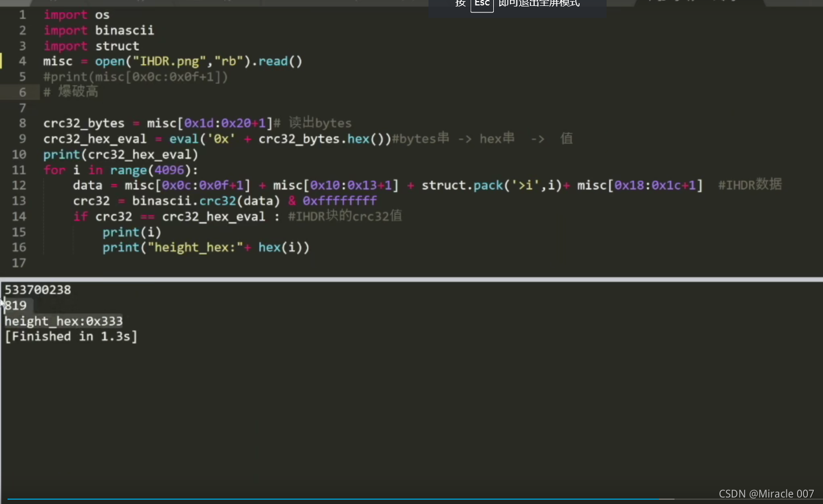Click gutter line number 4
This screenshot has height=504, width=823.
point(22,61)
